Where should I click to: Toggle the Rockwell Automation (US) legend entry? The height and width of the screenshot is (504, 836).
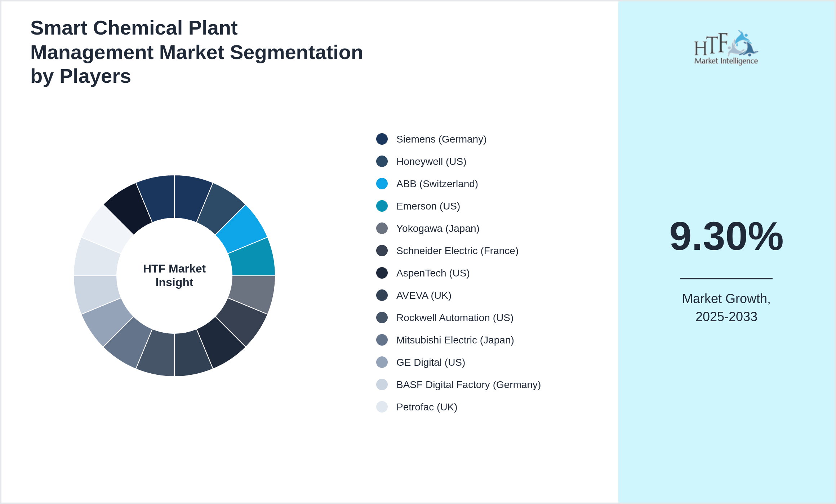(455, 318)
